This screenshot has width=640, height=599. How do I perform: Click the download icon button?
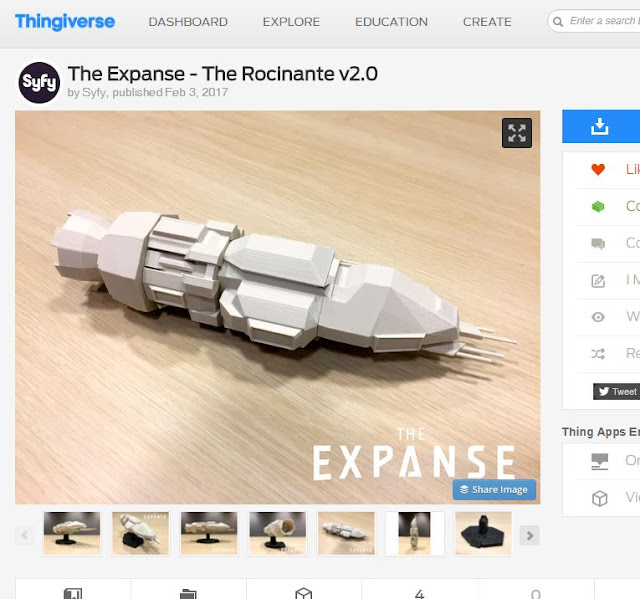[x=600, y=126]
